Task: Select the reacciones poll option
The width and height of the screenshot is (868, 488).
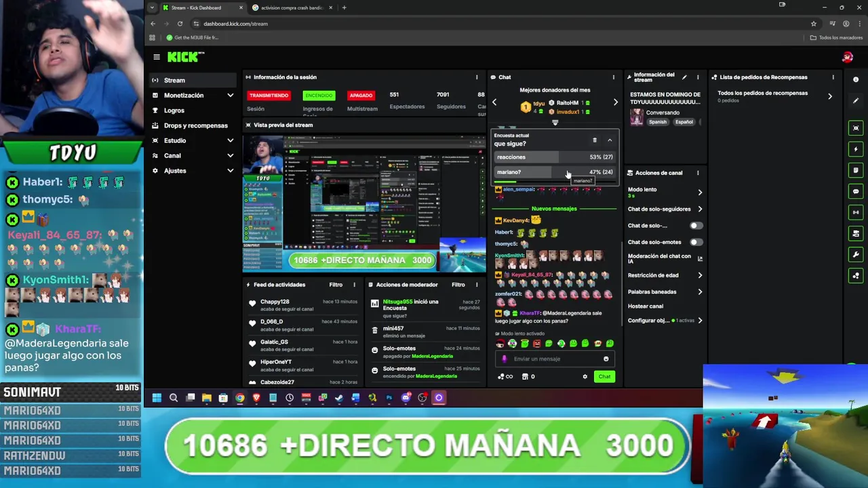Action: [555, 157]
